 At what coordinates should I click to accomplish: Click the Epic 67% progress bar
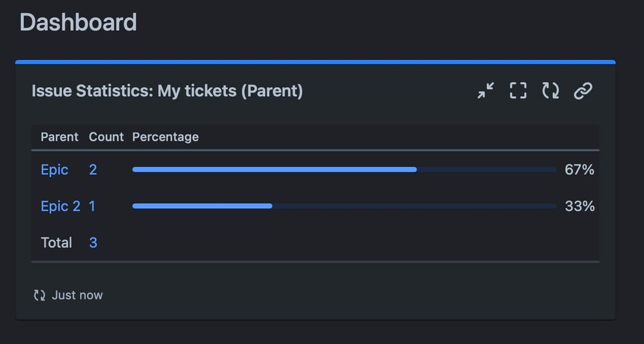(274, 170)
